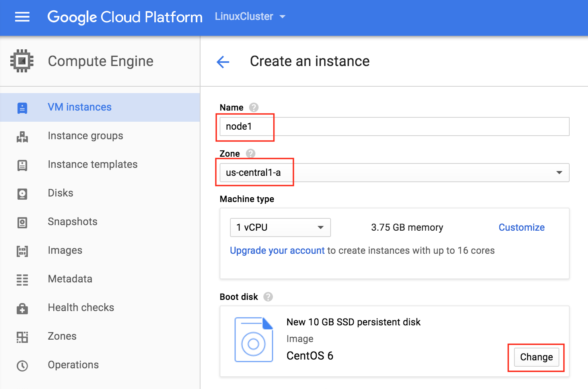Click the Google Cloud Platform logo
This screenshot has height=389, width=588.
click(125, 17)
